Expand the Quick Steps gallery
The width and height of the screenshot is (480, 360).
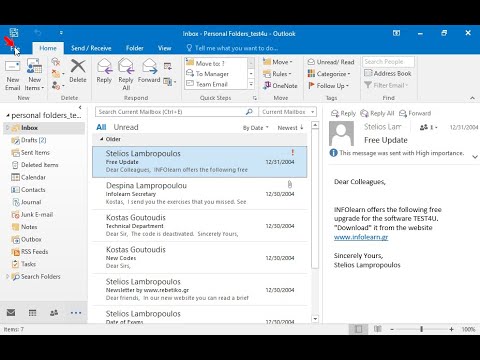pyautogui.click(x=251, y=84)
